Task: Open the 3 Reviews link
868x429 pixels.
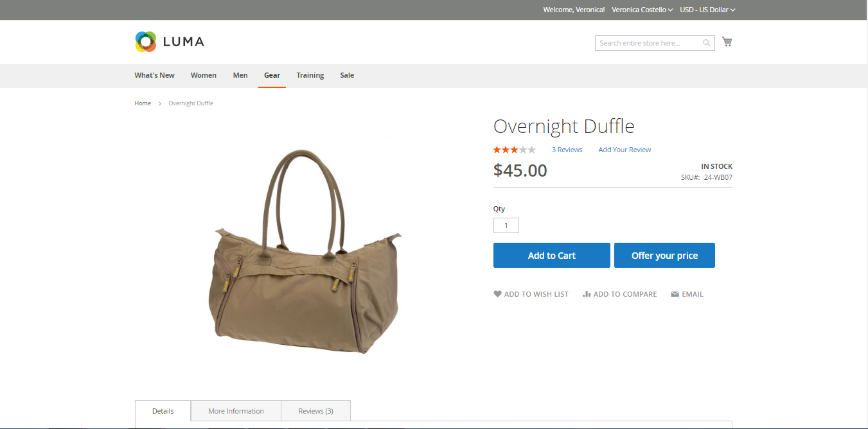Action: click(x=567, y=150)
